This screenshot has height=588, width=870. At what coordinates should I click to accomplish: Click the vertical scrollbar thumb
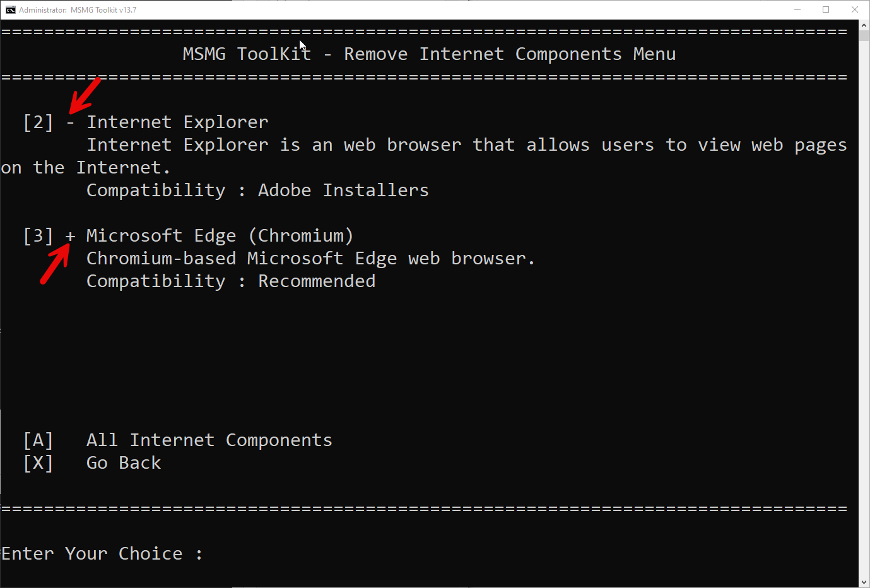click(864, 35)
